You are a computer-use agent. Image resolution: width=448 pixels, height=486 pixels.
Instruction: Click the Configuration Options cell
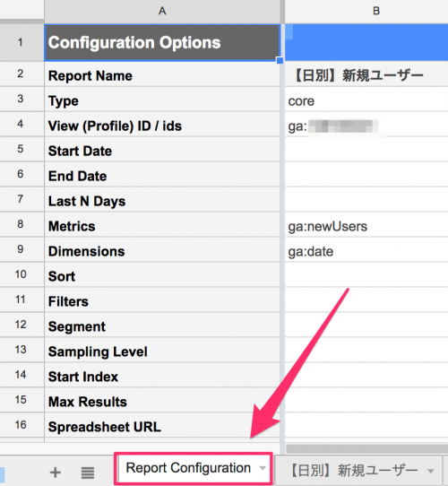[162, 42]
